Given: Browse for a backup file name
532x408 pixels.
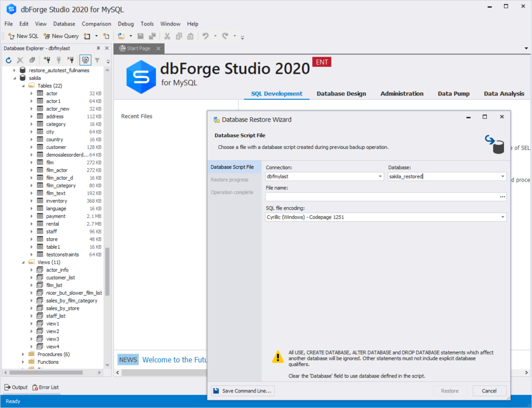Looking at the screenshot, I should 503,196.
